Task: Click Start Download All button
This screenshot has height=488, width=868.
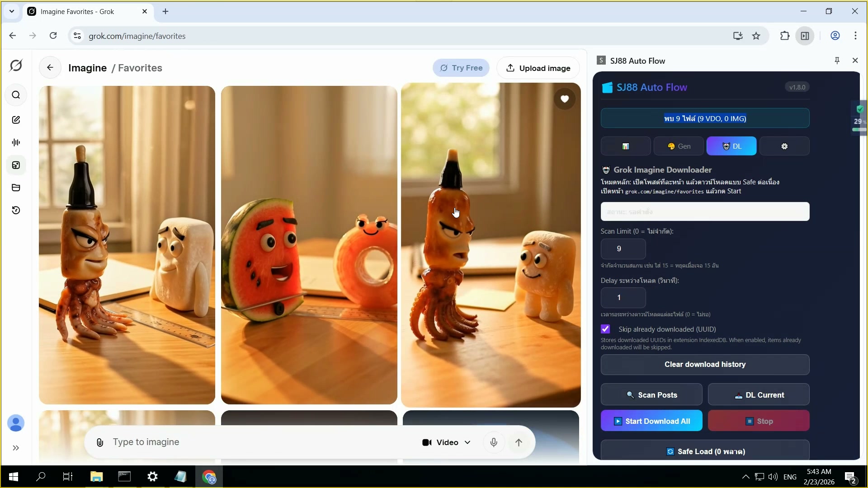Action: click(x=651, y=421)
